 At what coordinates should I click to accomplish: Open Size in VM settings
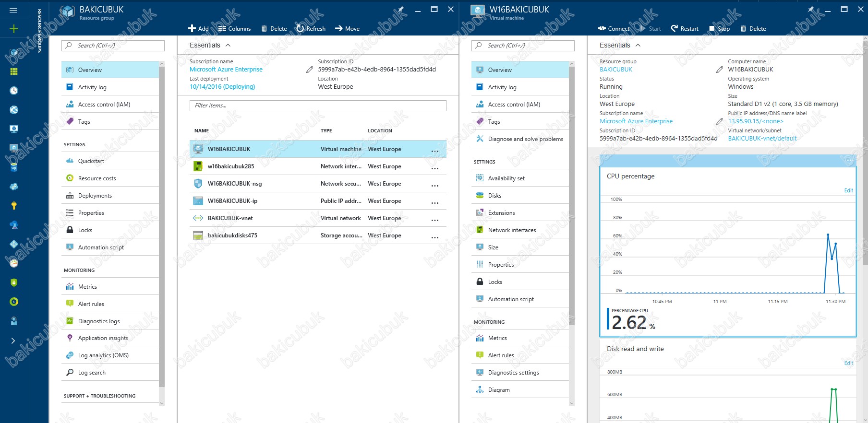pyautogui.click(x=520, y=247)
